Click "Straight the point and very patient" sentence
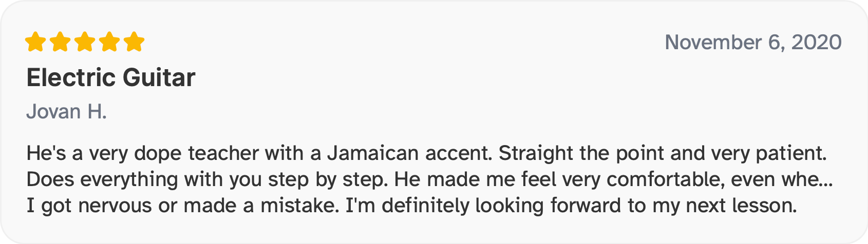868x244 pixels. pos(663,153)
